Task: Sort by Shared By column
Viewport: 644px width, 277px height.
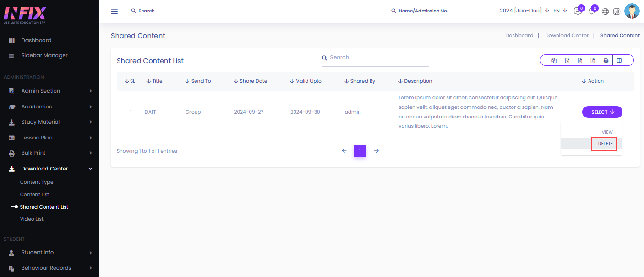Action: [x=360, y=81]
